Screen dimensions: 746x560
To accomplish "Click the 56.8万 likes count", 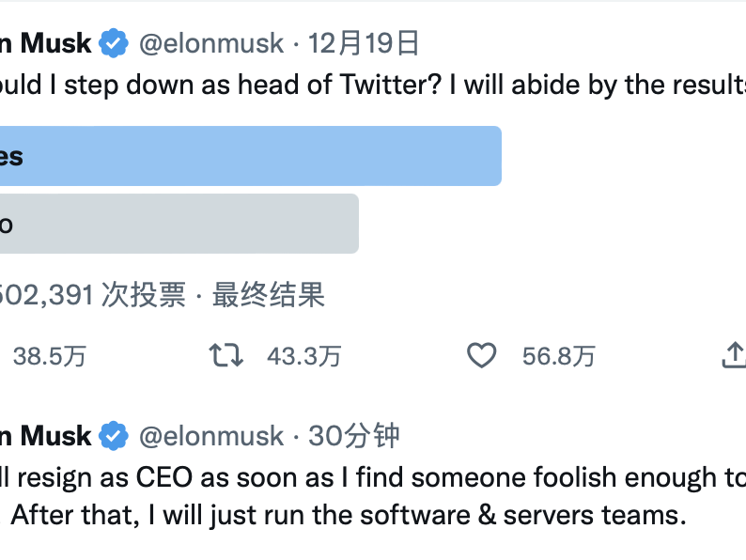I will click(x=559, y=356).
